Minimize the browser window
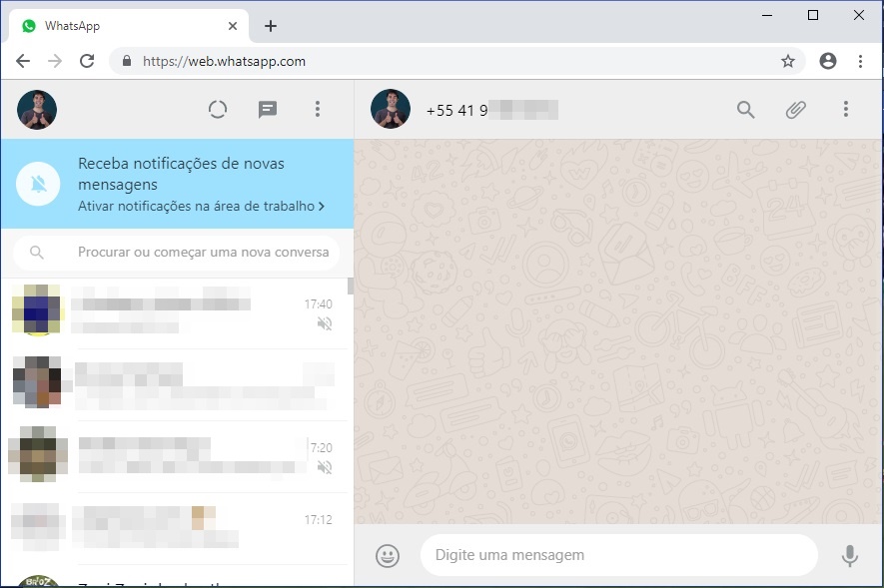Screen dimensions: 884x588 click(x=767, y=15)
